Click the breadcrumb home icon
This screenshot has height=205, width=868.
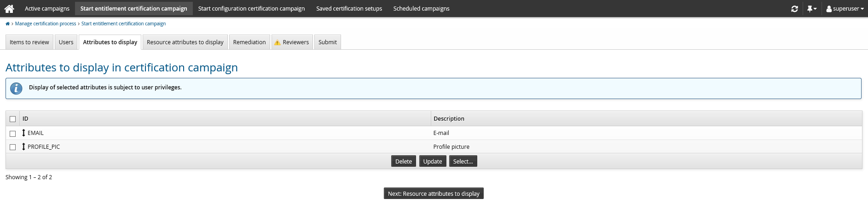point(7,24)
